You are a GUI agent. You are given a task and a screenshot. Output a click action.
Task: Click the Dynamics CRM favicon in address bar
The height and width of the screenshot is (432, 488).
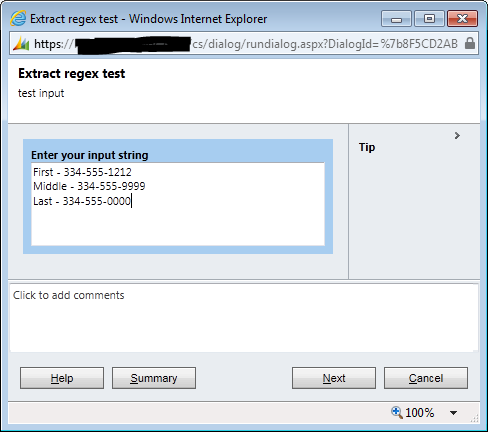pos(21,44)
